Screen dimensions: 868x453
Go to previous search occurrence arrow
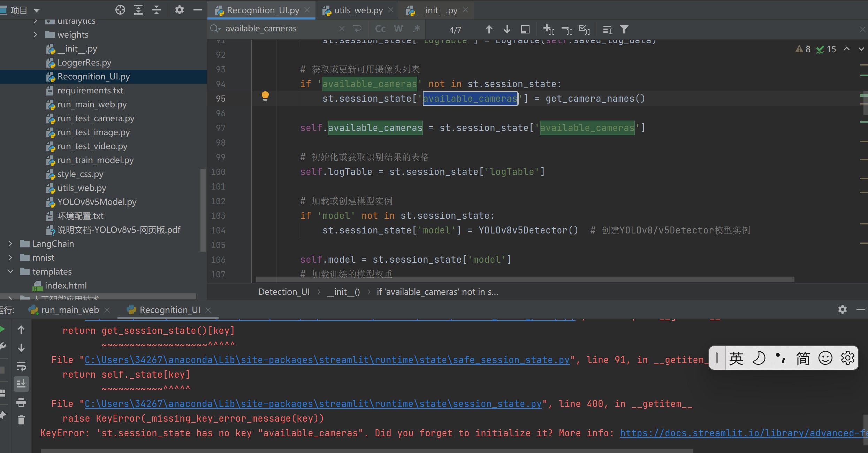(489, 30)
